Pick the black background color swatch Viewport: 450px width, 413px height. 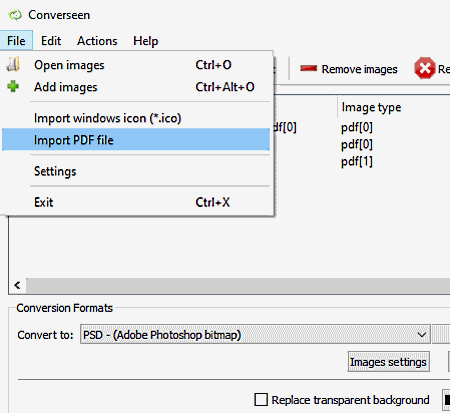[447, 400]
